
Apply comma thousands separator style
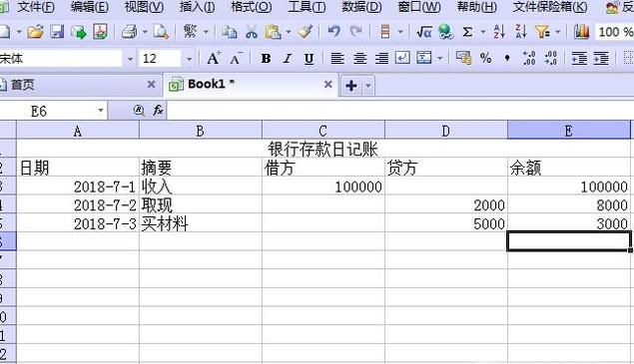tap(507, 59)
